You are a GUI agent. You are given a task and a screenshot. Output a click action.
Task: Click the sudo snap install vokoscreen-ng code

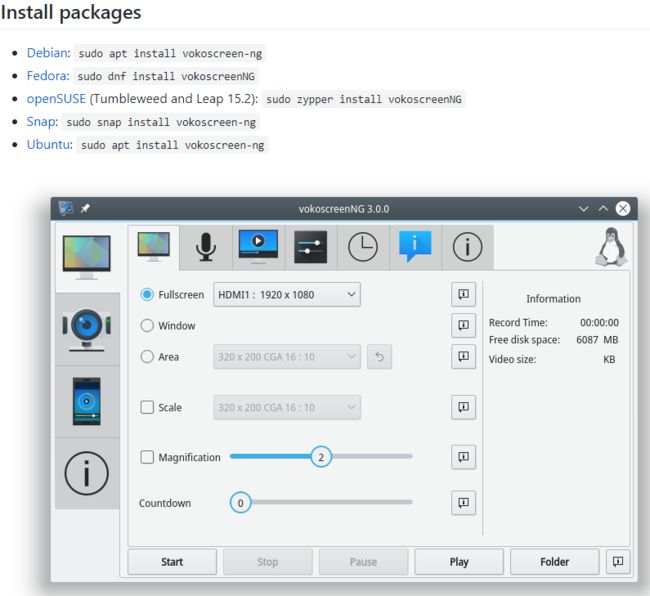[161, 122]
